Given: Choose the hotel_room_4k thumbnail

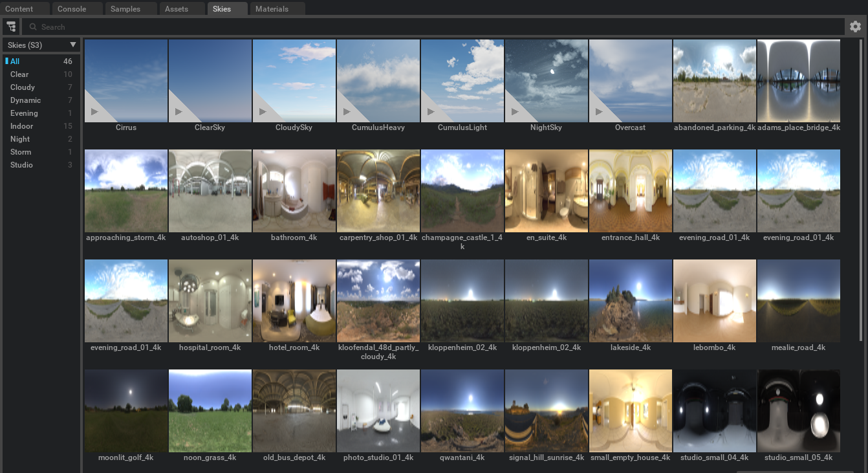Looking at the screenshot, I should (x=294, y=301).
